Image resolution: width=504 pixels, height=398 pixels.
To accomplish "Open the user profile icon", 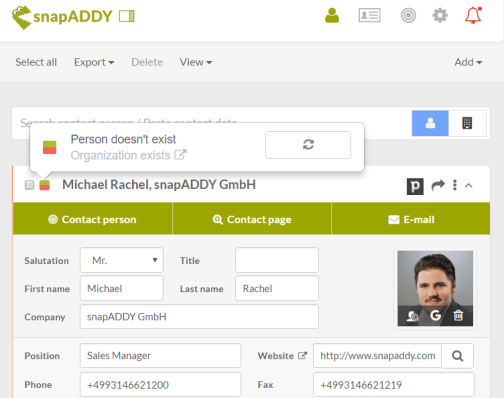I will pyautogui.click(x=332, y=15).
